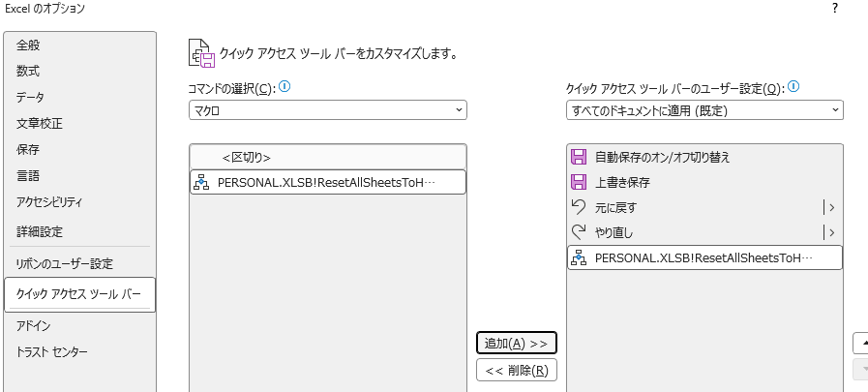Screen dimensions: 868x392
Task: Click the info icon beside コマンドの選択
Action: click(x=284, y=86)
